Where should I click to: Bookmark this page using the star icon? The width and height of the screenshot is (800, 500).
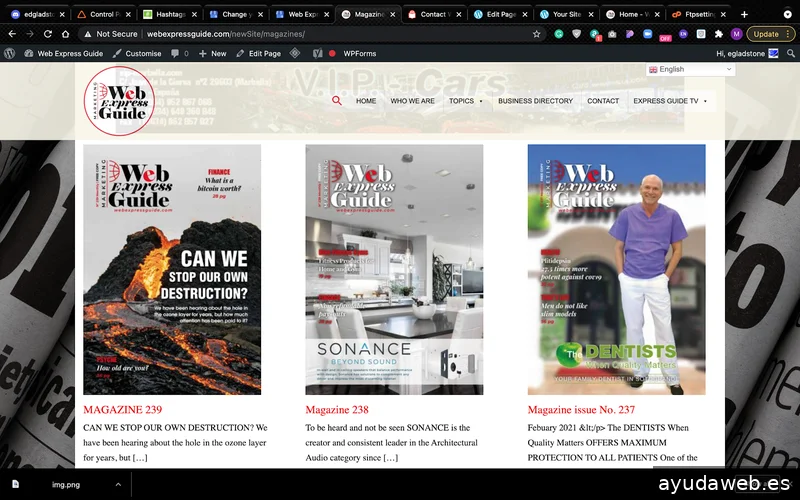tap(537, 34)
